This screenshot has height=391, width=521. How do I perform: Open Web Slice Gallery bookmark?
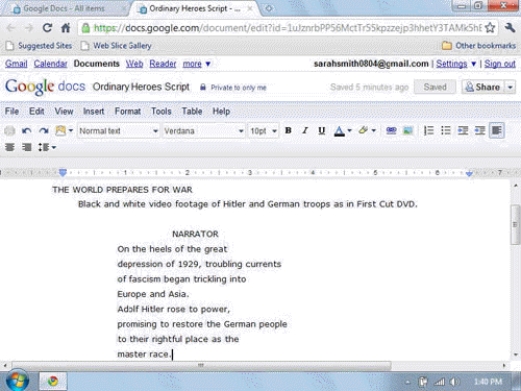pyautogui.click(x=116, y=46)
